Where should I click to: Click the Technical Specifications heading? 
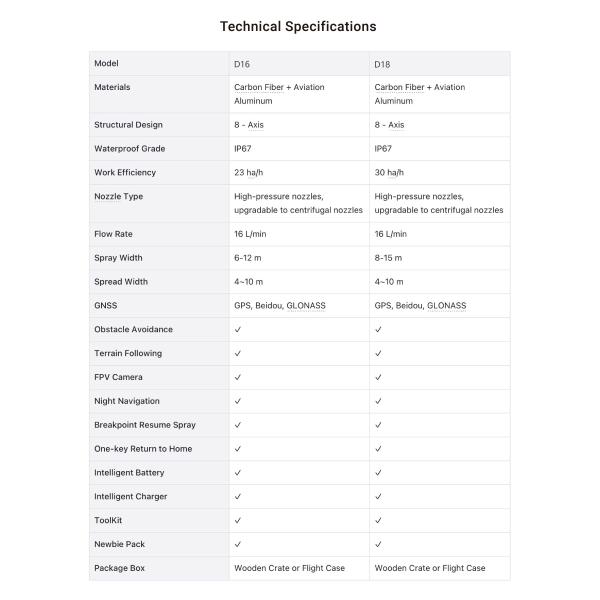click(x=298, y=26)
